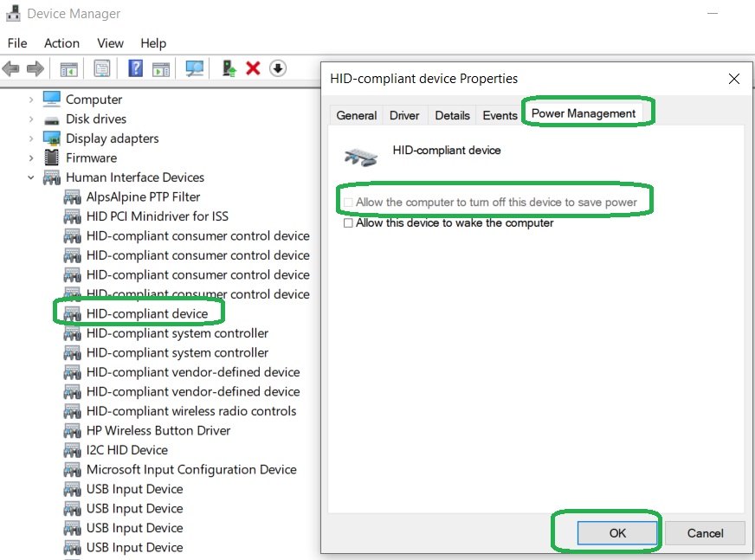The image size is (755, 560).
Task: Click the Disable device down-arrow icon
Action: coord(278,68)
